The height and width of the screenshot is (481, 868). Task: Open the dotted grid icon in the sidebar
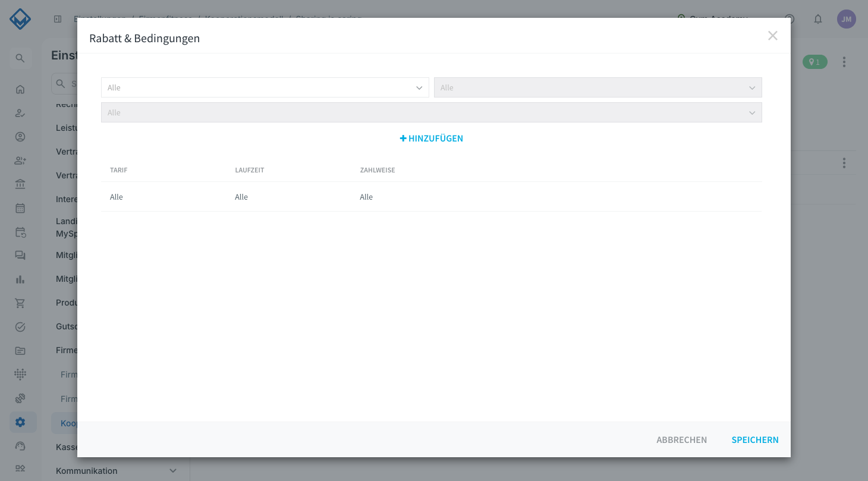pyautogui.click(x=20, y=375)
